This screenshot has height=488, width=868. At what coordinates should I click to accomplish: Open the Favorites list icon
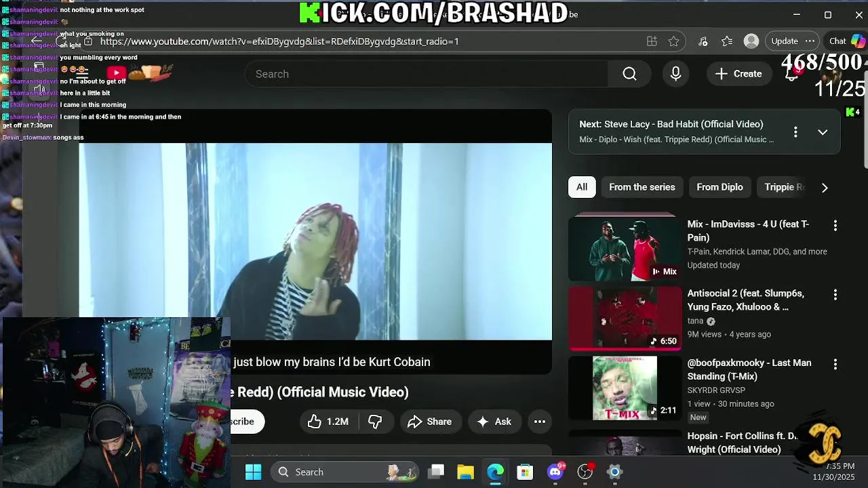tap(727, 41)
